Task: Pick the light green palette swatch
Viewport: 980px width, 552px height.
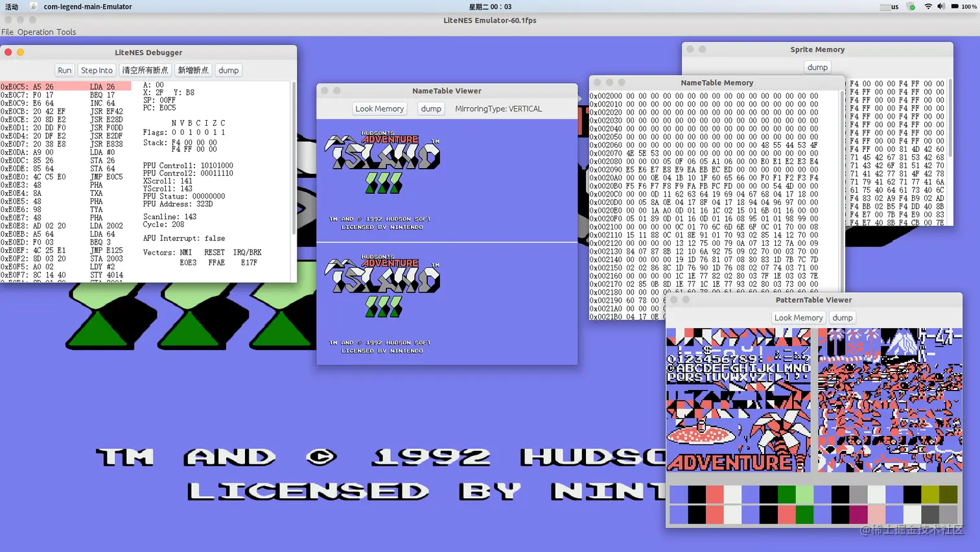Action: (x=804, y=494)
